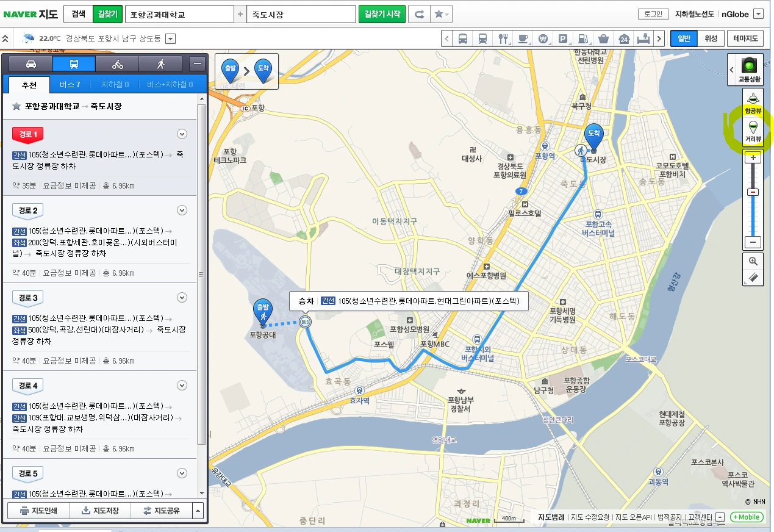Open the location dropdown next to 상도동
This screenshot has height=532, width=774.
[171, 39]
